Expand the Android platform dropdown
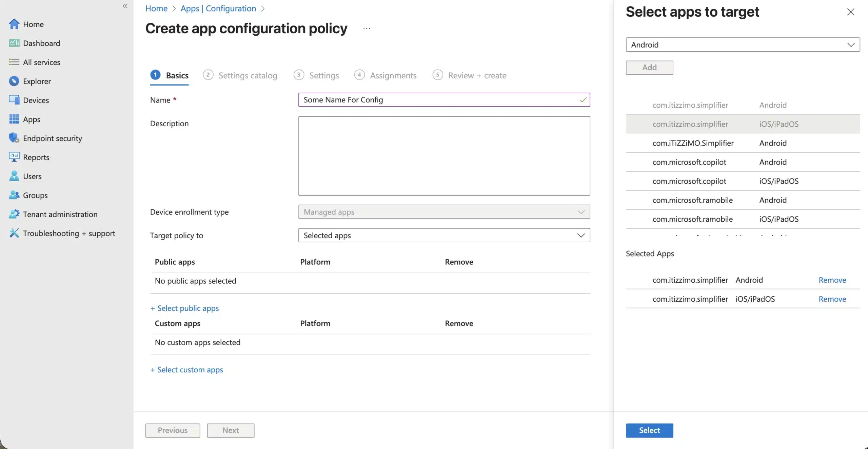868x449 pixels. click(743, 45)
